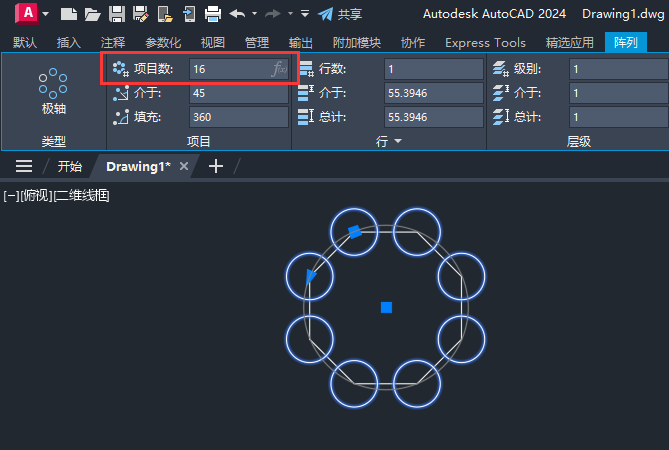The image size is (669, 450).
Task: Click the blue square center grip of array
Action: click(387, 308)
